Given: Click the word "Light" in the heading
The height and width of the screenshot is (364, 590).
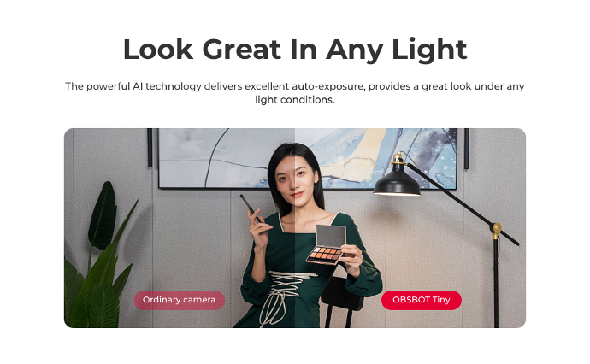Looking at the screenshot, I should 429,50.
